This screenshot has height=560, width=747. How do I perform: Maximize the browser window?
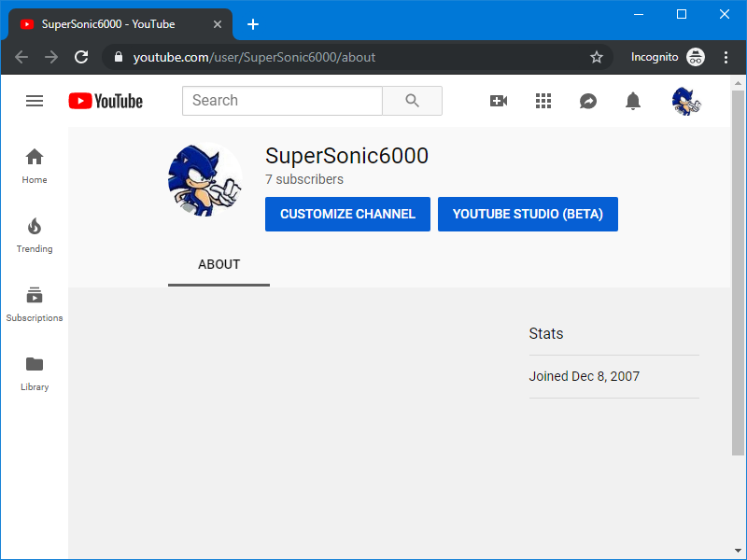tap(682, 14)
